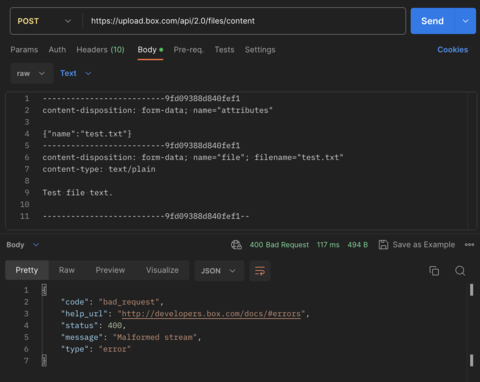Click the filename="test.txt" content-disposition line
Screen dimensions: 480x382
(193, 157)
